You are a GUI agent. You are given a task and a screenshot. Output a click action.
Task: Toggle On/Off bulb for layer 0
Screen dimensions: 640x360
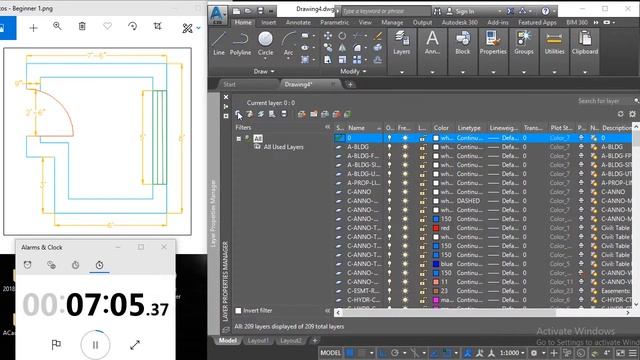pyautogui.click(x=389, y=138)
